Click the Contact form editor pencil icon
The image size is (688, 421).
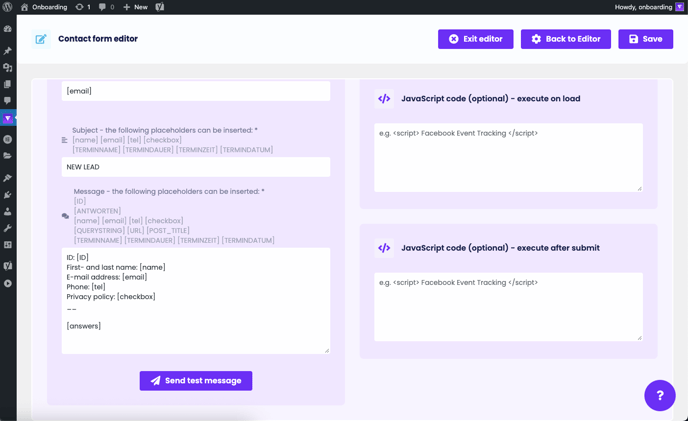pos(41,39)
